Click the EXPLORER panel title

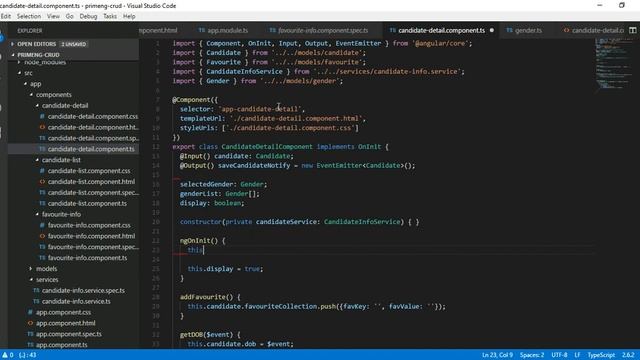click(x=30, y=31)
